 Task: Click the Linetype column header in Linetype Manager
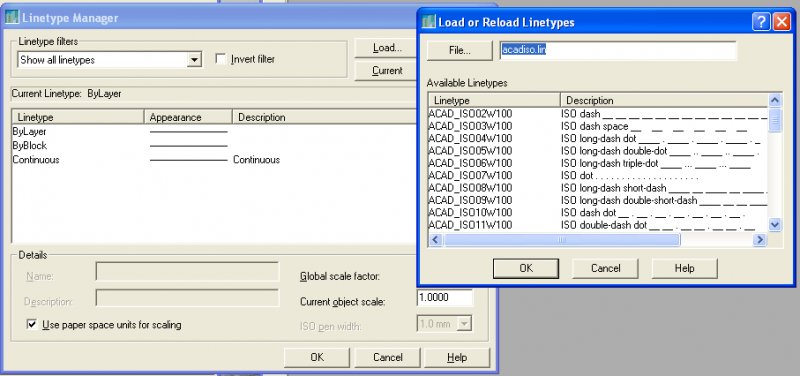tap(78, 117)
